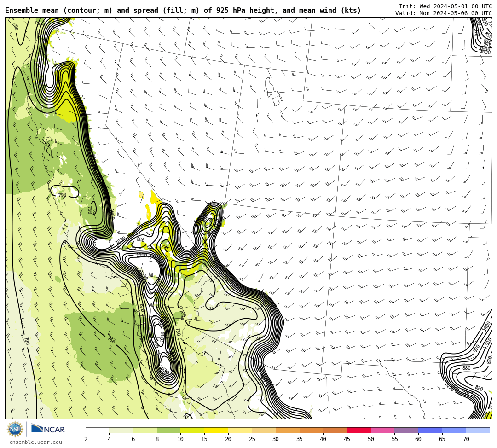Click the yellow-green 10-15 colorbar swatch
The width and height of the screenshot is (497, 448).
click(192, 430)
